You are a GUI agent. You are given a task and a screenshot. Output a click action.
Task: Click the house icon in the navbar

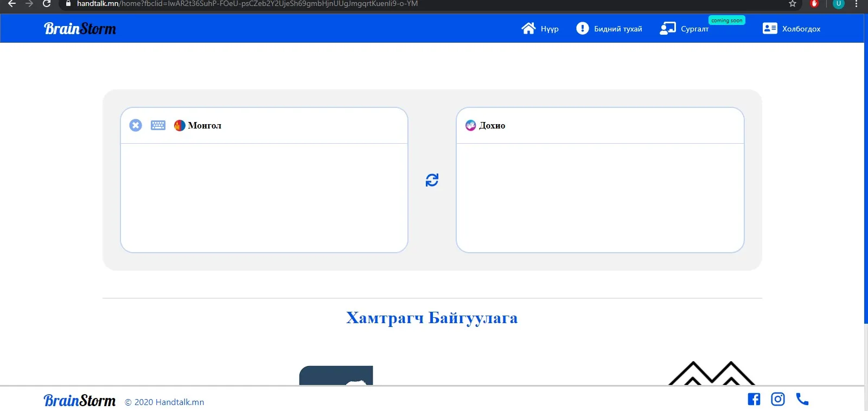pos(528,28)
